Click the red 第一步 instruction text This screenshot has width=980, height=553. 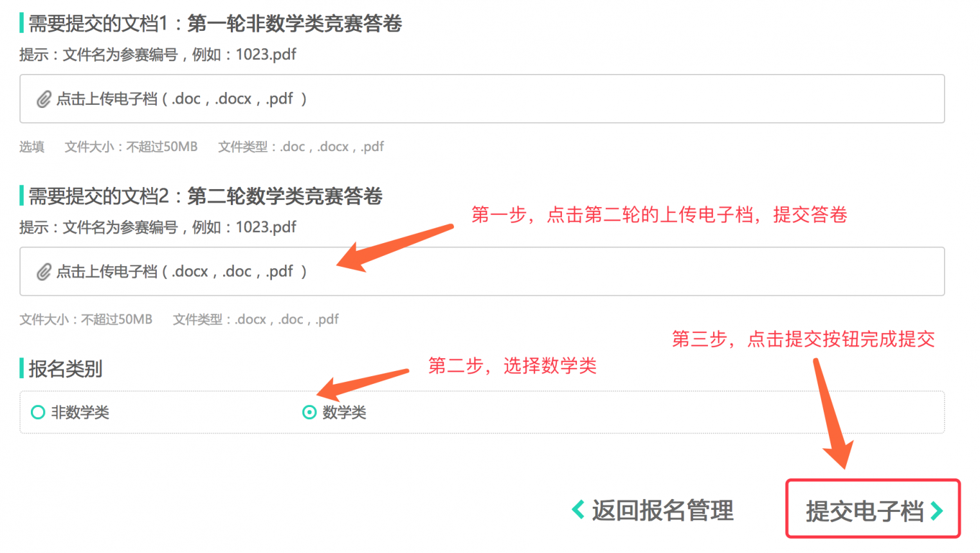coord(659,215)
